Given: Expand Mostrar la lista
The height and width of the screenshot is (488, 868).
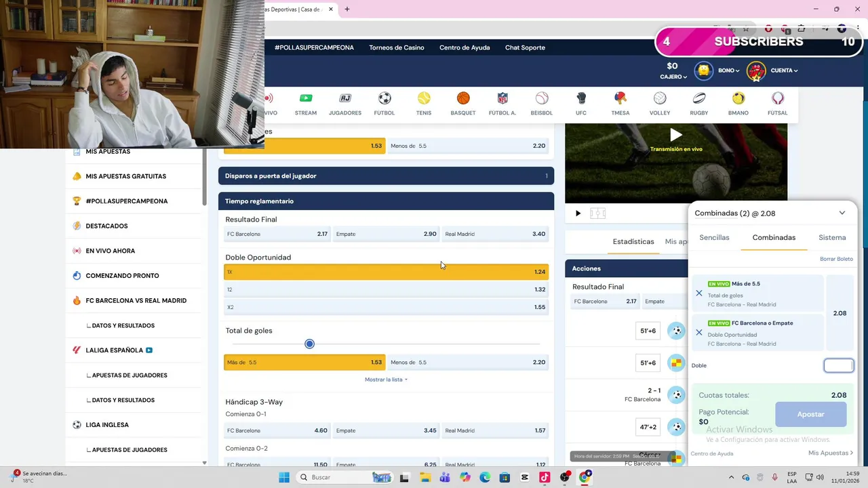Looking at the screenshot, I should [x=386, y=380].
